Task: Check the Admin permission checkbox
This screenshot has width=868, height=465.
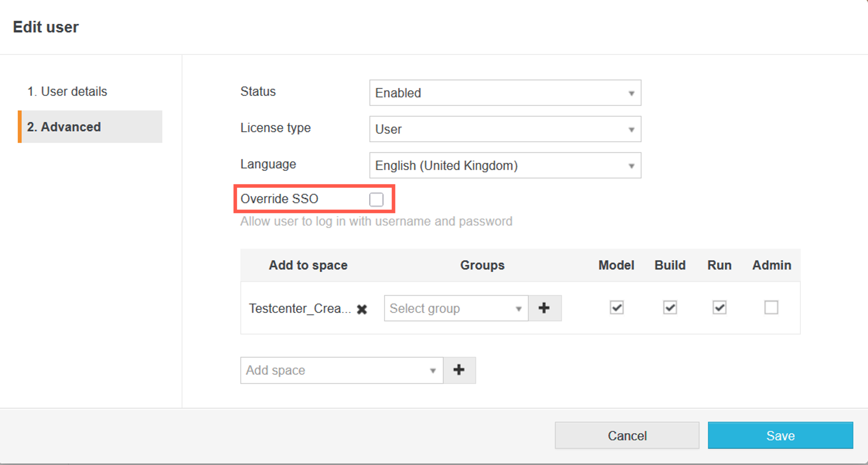Action: click(771, 308)
